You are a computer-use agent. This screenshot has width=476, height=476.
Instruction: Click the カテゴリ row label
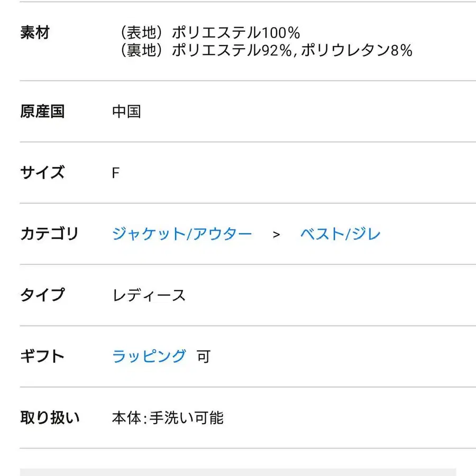(x=49, y=234)
